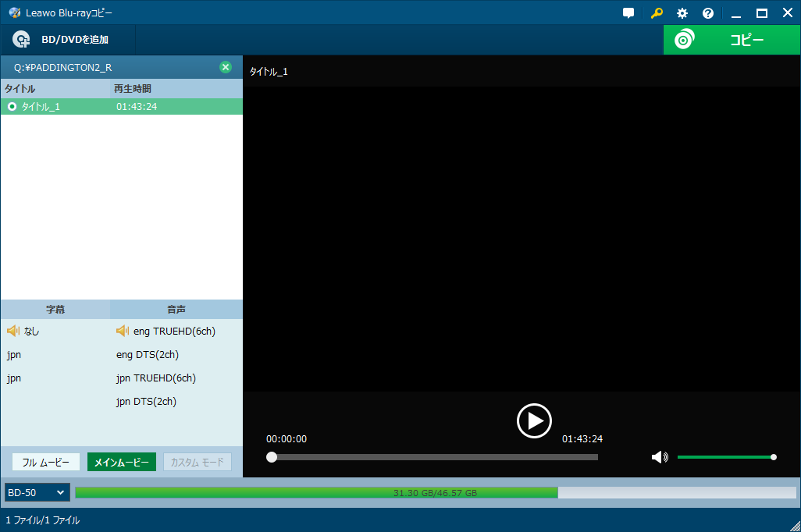Remove the PADDINGTON2_R disc with green X

(x=226, y=67)
